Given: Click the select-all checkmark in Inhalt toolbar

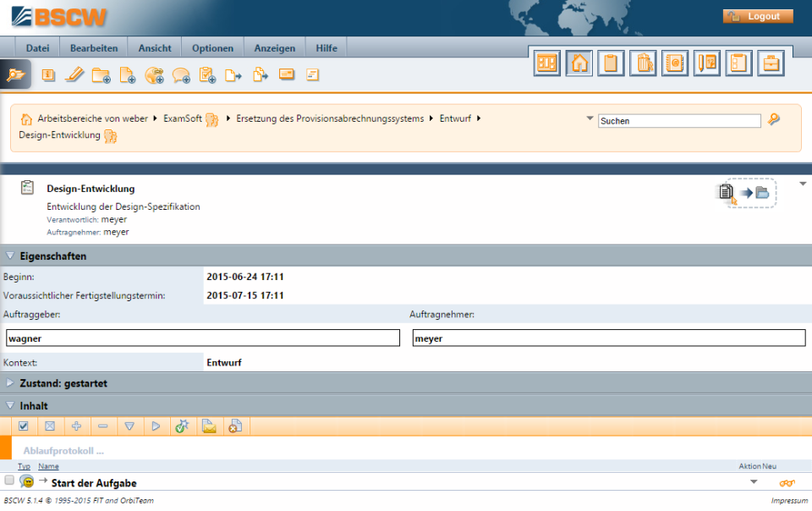Looking at the screenshot, I should click(x=24, y=426).
